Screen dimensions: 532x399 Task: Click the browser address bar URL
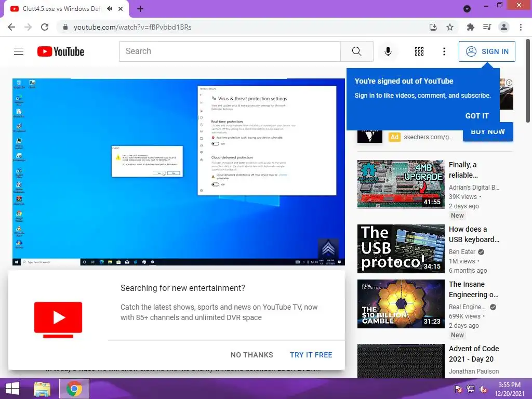(132, 27)
